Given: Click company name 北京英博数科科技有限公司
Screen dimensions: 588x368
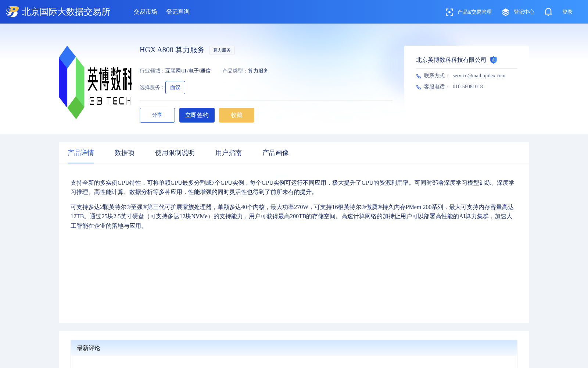Looking at the screenshot, I should pos(451,60).
